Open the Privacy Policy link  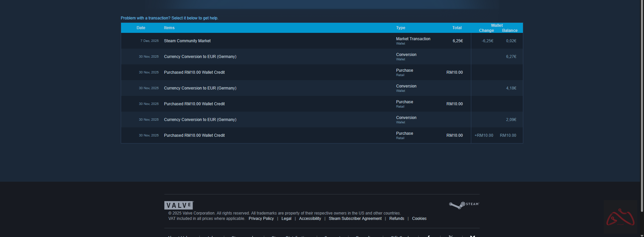[261, 219]
